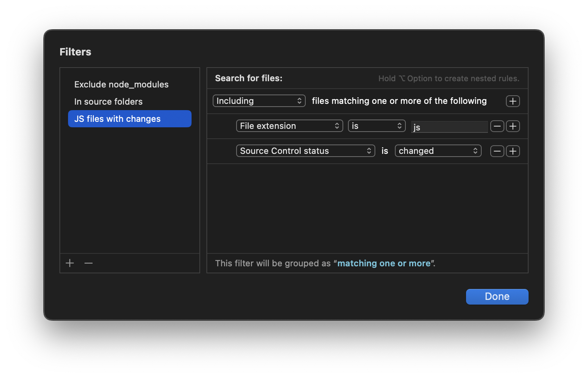This screenshot has height=378, width=588.
Task: Click the Done button
Action: (497, 296)
